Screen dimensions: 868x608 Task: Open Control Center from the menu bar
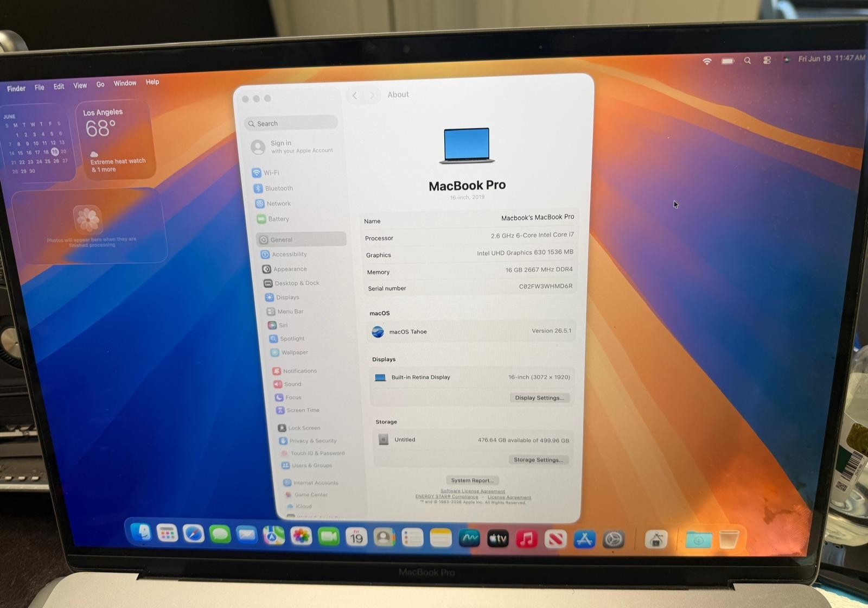(x=767, y=60)
